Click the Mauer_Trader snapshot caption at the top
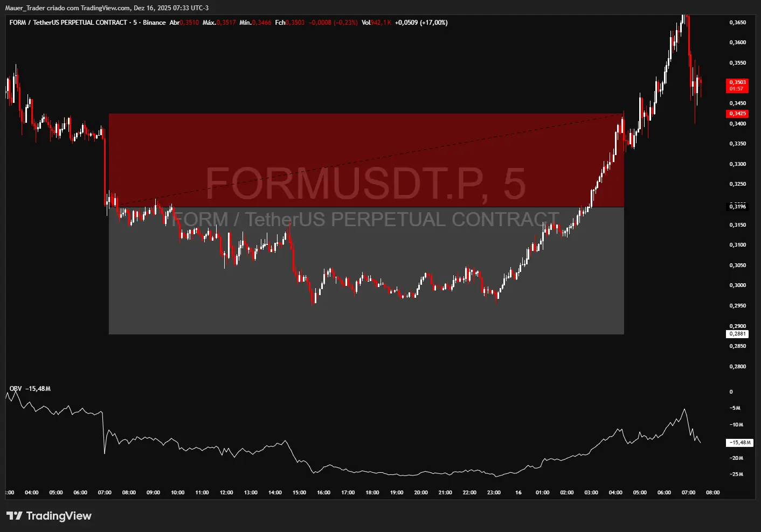 tap(107, 8)
